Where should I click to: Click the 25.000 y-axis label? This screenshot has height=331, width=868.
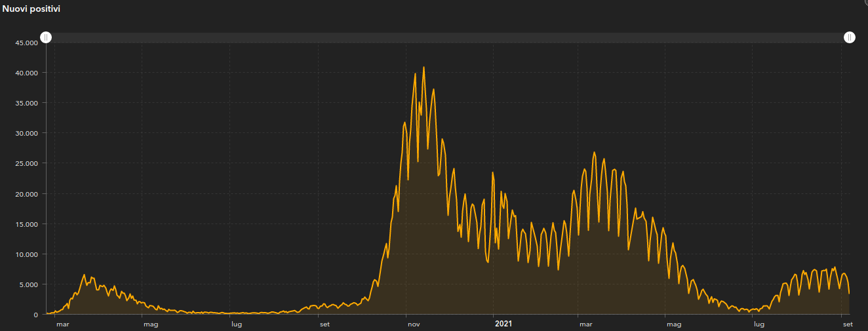26,163
